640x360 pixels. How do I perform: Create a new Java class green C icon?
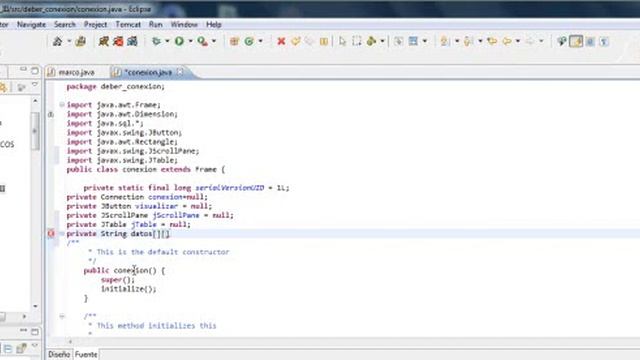coord(249,41)
